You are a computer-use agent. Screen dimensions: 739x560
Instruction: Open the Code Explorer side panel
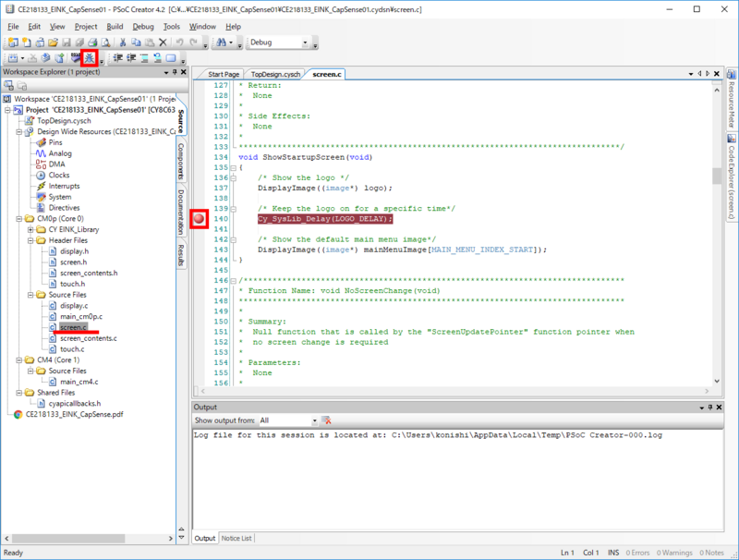(732, 177)
